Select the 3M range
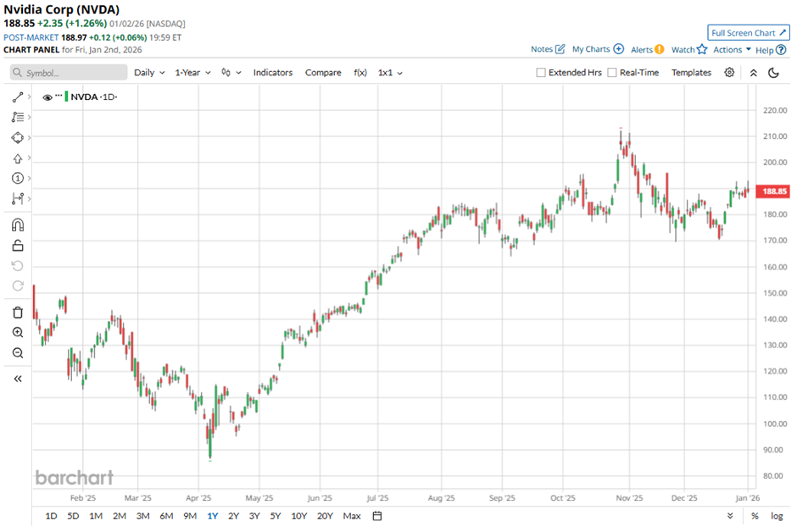 coord(142,516)
